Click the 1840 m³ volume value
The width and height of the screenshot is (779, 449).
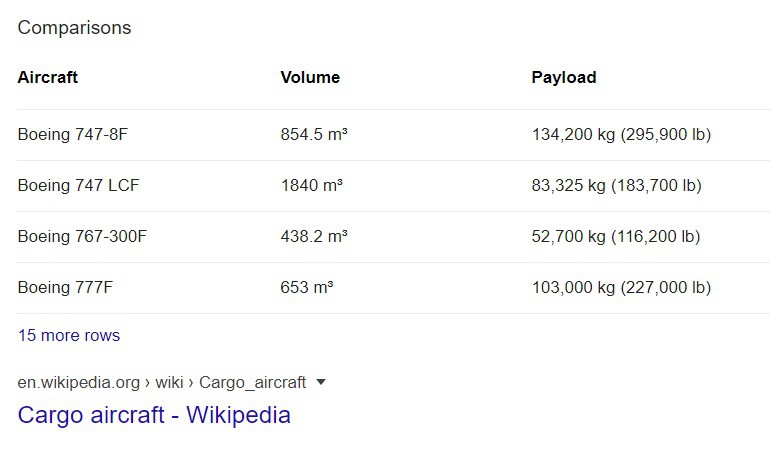311,185
